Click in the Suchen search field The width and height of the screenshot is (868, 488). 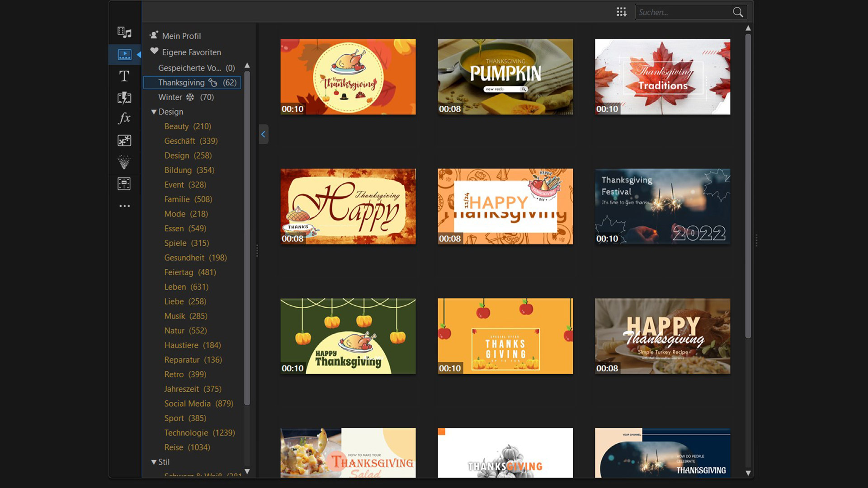pos(682,12)
